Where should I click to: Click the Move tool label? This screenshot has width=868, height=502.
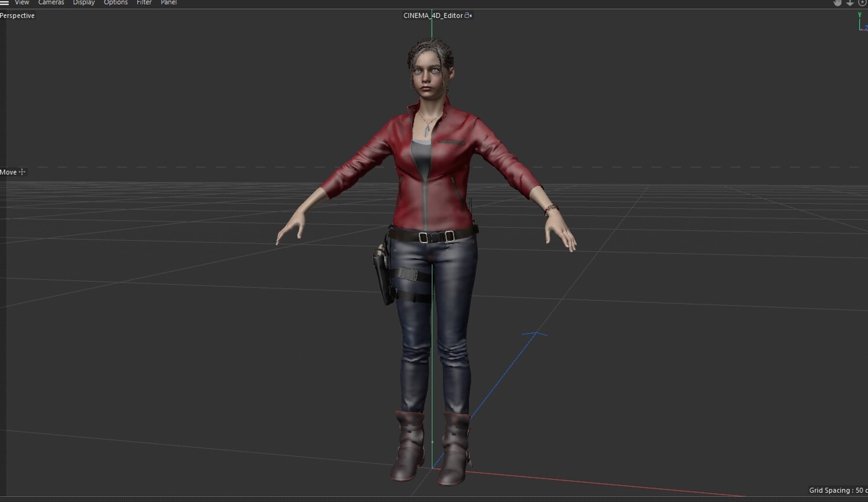8,172
